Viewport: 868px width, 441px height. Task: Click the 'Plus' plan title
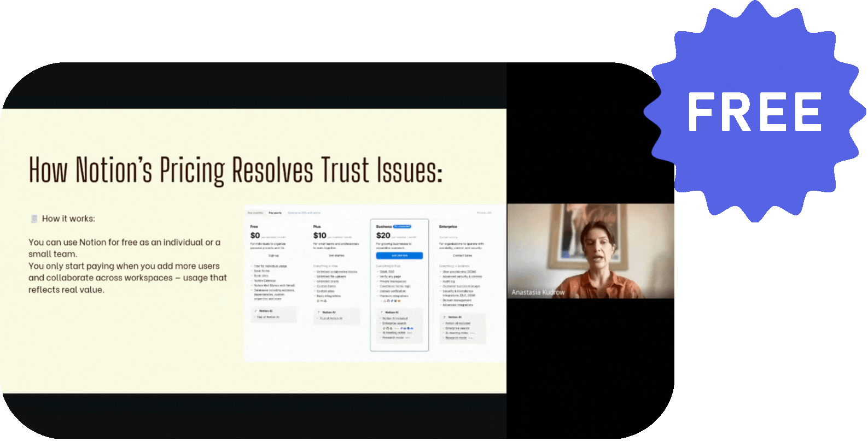(317, 226)
